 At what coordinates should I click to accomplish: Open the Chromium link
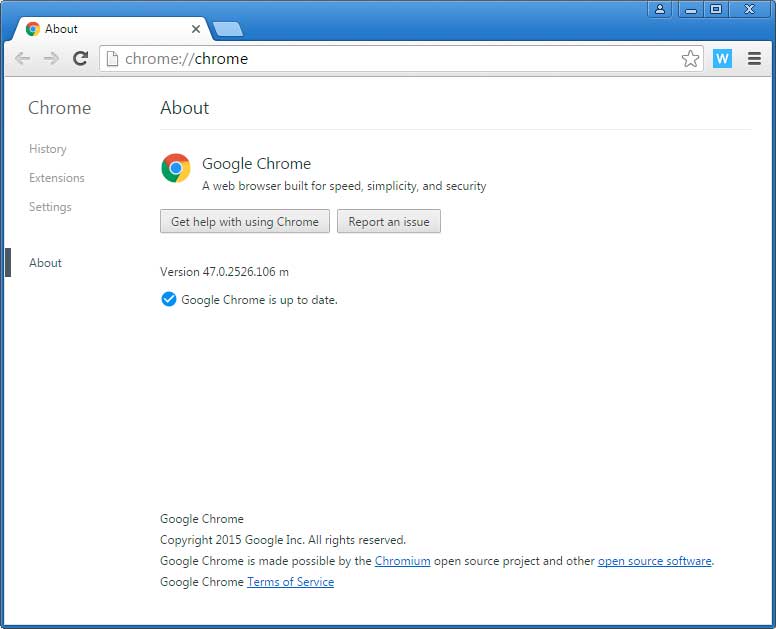402,561
